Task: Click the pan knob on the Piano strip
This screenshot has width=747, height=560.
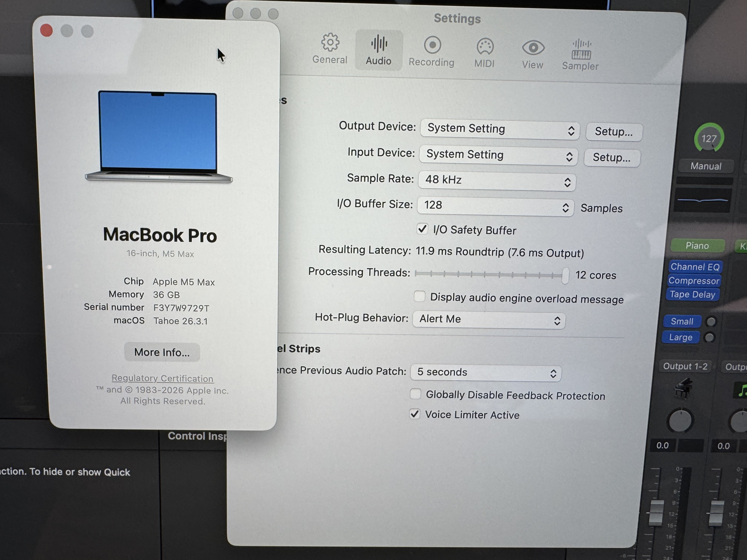Action: click(x=680, y=421)
